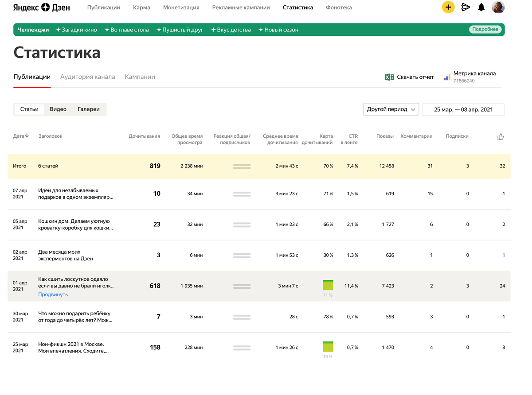Open the user profile avatar

pos(498,7)
